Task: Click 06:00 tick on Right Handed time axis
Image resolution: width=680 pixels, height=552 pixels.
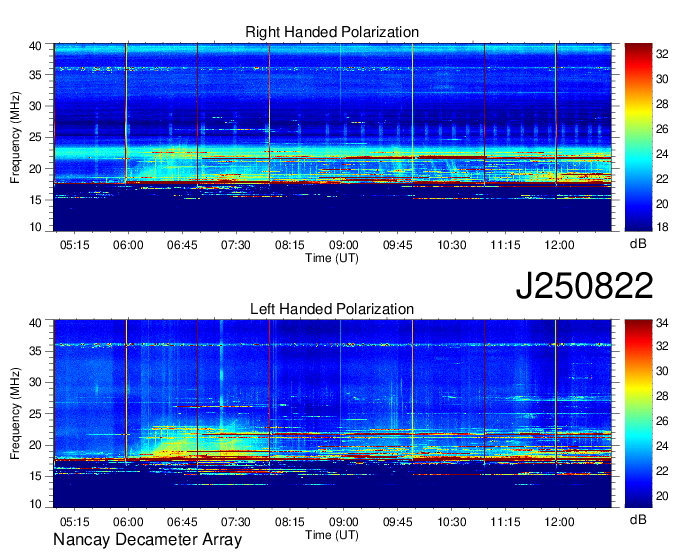Action: [128, 245]
